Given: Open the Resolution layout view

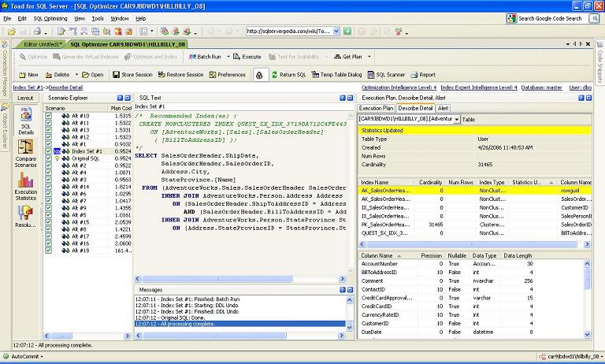Looking at the screenshot, I should click(x=26, y=216).
